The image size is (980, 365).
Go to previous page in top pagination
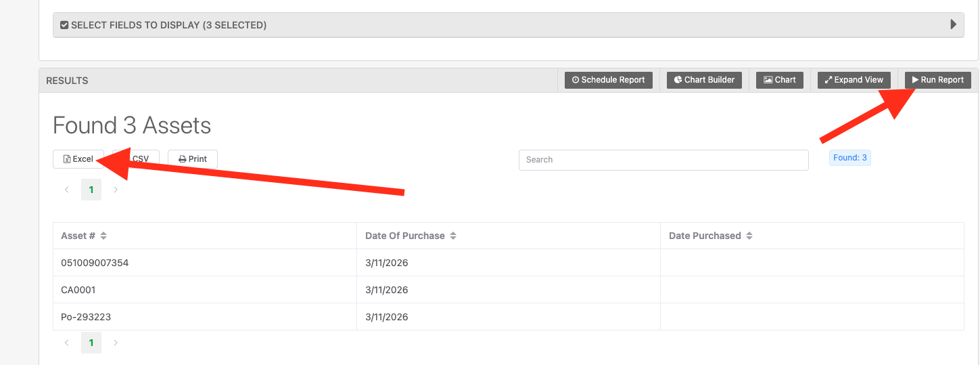[x=66, y=190]
